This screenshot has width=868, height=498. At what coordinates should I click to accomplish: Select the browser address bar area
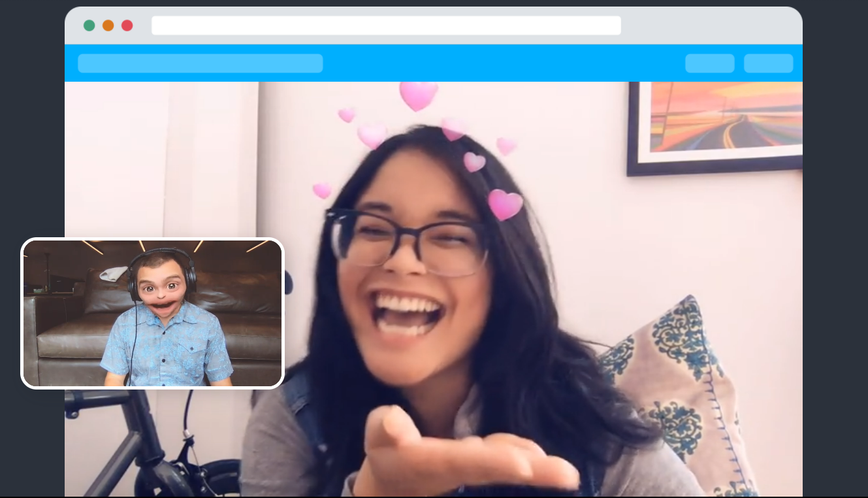tap(386, 25)
